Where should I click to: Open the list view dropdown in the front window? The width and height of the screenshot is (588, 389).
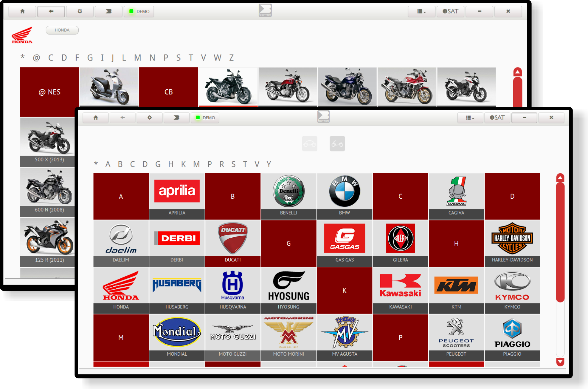[x=470, y=118]
